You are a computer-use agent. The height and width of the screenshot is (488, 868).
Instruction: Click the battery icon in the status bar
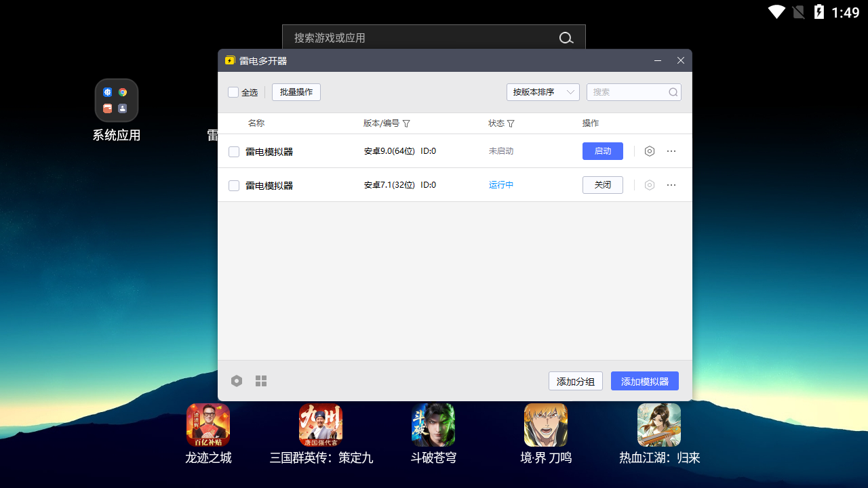tap(819, 12)
